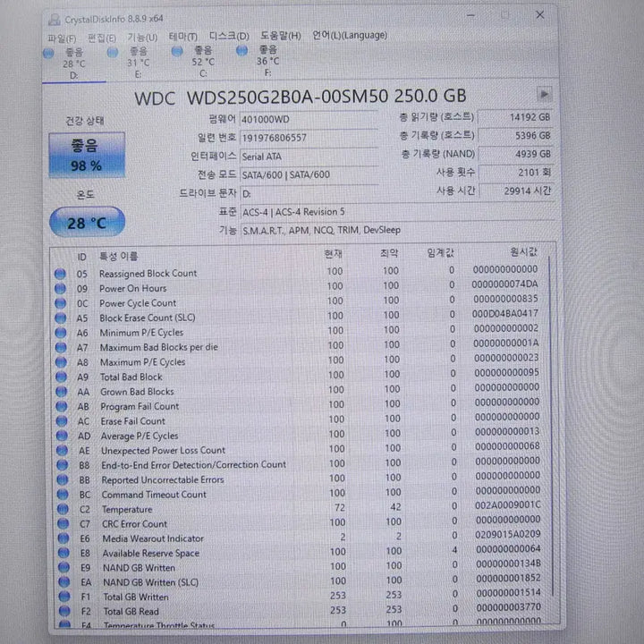Click status icon of Total Bad Block
The image size is (644, 644).
(x=61, y=377)
